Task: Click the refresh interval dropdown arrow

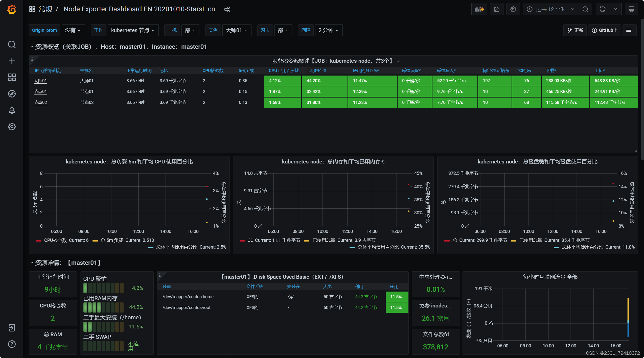Action: tap(615, 9)
